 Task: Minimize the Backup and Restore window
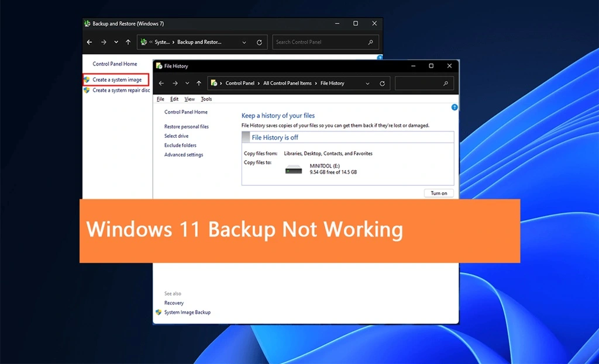pyautogui.click(x=337, y=23)
